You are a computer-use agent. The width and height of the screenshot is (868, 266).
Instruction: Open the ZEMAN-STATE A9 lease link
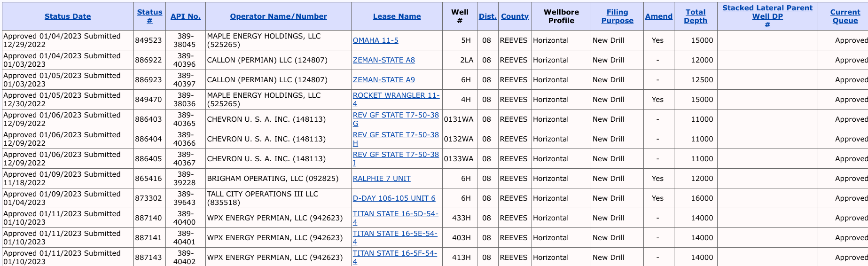click(x=384, y=80)
